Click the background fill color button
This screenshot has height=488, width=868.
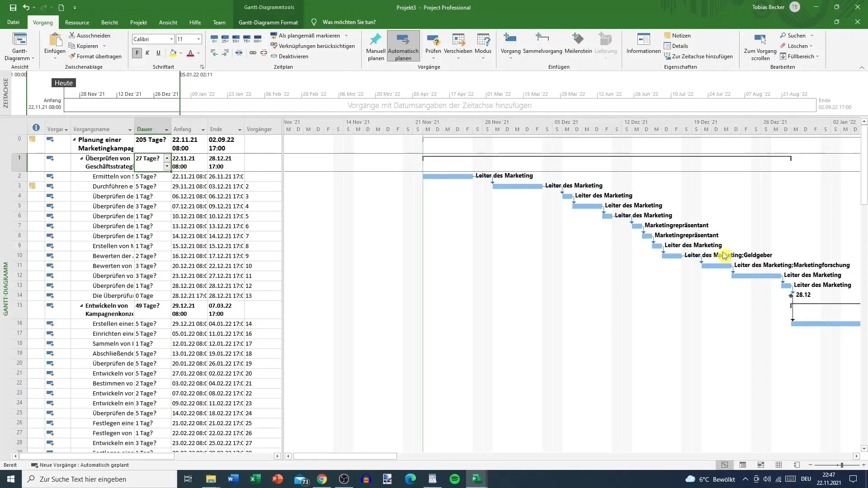[173, 53]
